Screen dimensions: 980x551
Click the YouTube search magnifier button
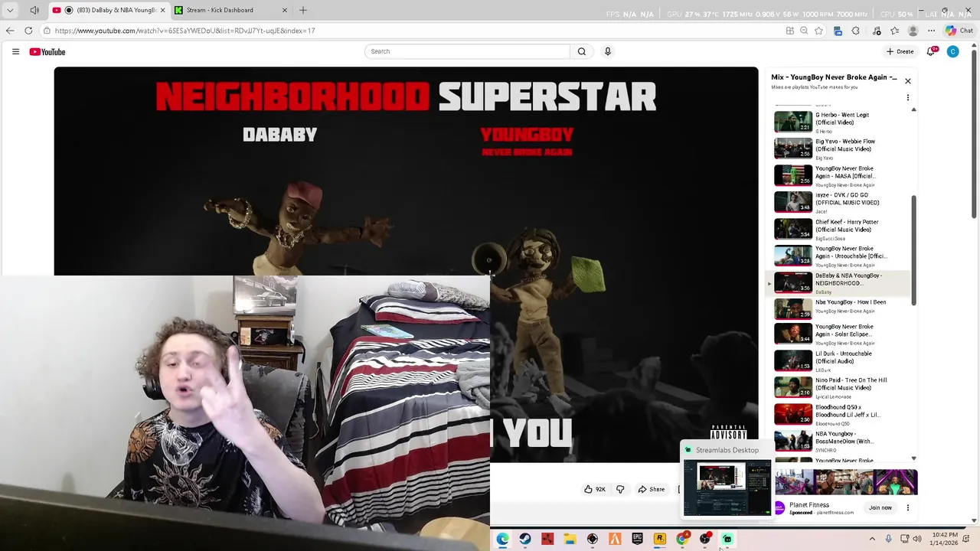582,51
